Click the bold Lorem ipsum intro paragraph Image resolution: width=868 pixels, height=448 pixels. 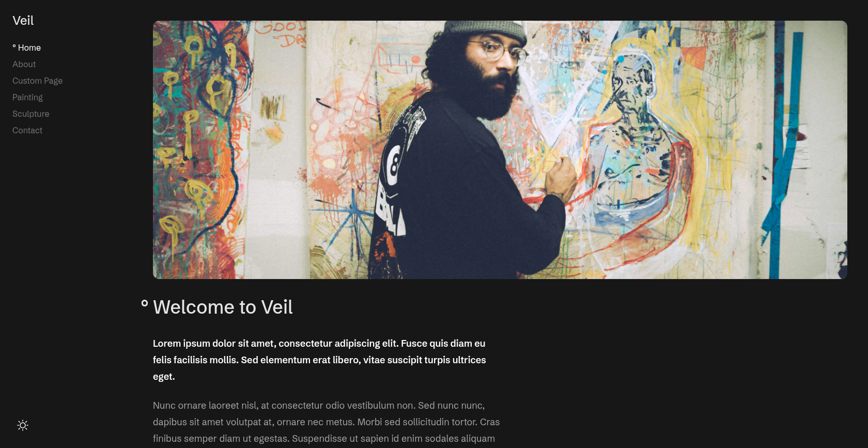319,360
